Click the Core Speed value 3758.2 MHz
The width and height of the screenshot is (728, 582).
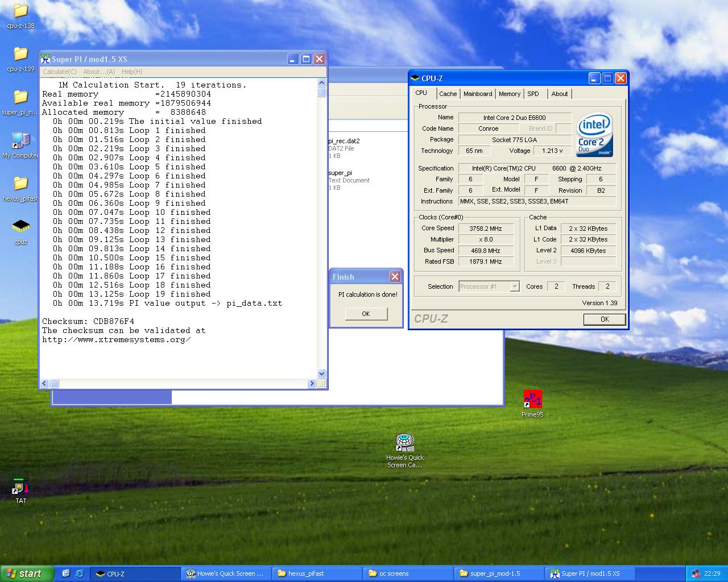486,228
